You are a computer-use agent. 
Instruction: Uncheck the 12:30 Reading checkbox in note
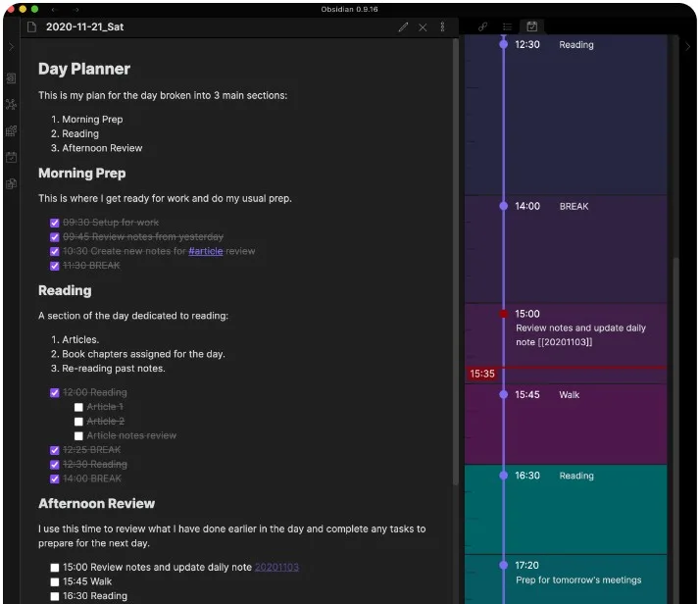coord(55,464)
